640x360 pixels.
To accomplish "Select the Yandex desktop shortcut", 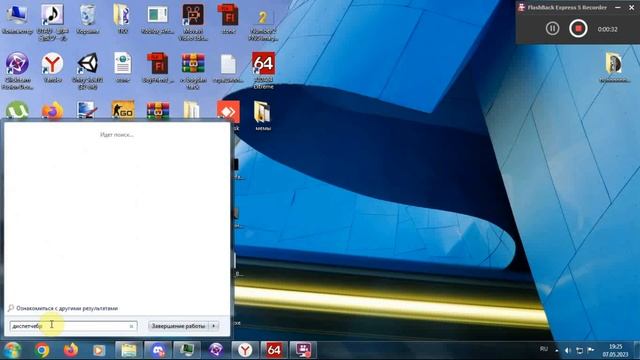I will [52, 67].
